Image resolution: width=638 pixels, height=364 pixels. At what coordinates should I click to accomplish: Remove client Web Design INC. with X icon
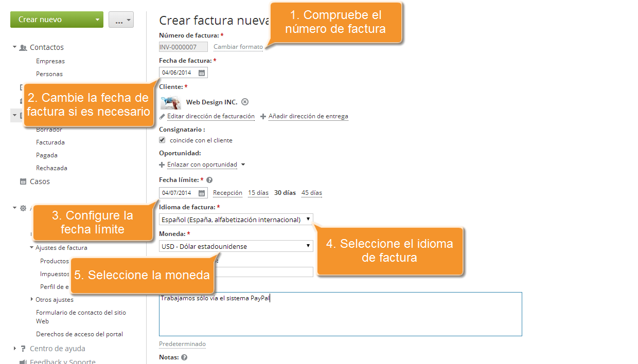click(x=245, y=102)
